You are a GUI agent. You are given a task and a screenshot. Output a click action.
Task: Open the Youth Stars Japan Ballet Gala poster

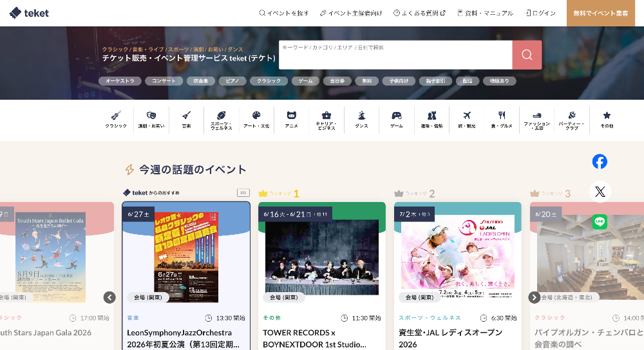50,257
